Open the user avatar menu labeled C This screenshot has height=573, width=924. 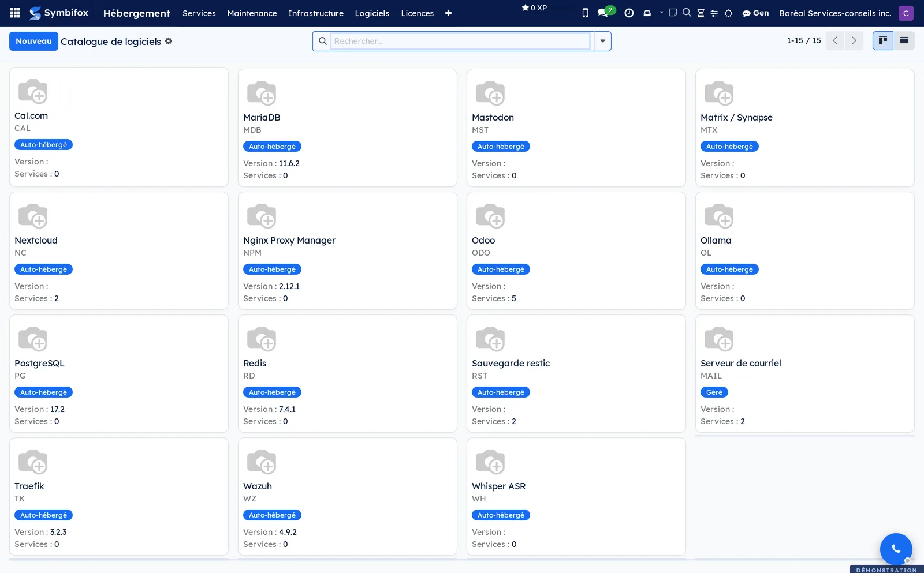point(906,13)
